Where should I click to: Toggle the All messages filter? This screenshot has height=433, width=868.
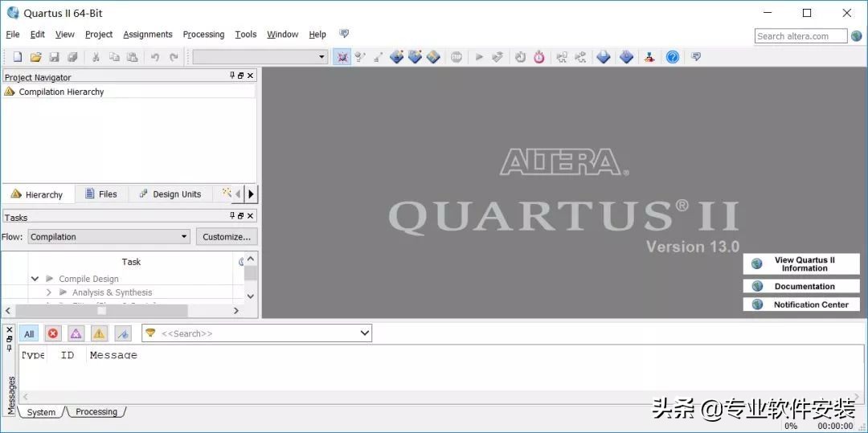tap(30, 333)
